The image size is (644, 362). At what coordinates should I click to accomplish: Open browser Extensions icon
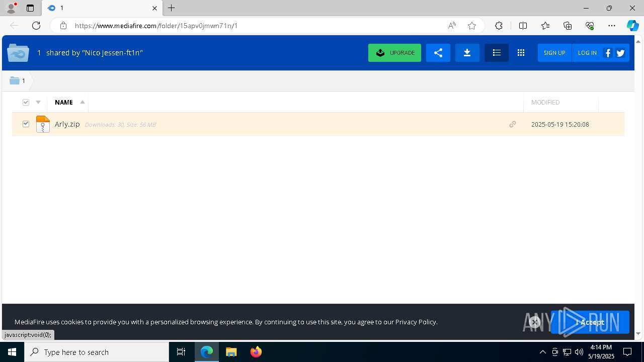tap(499, 26)
